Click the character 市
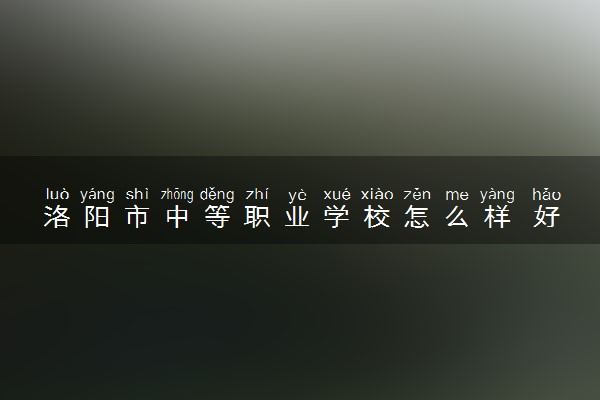 137,217
